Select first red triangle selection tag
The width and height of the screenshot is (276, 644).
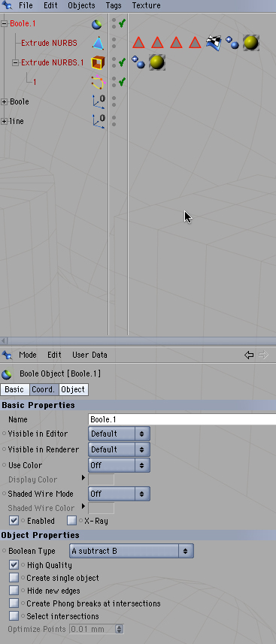pos(139,43)
